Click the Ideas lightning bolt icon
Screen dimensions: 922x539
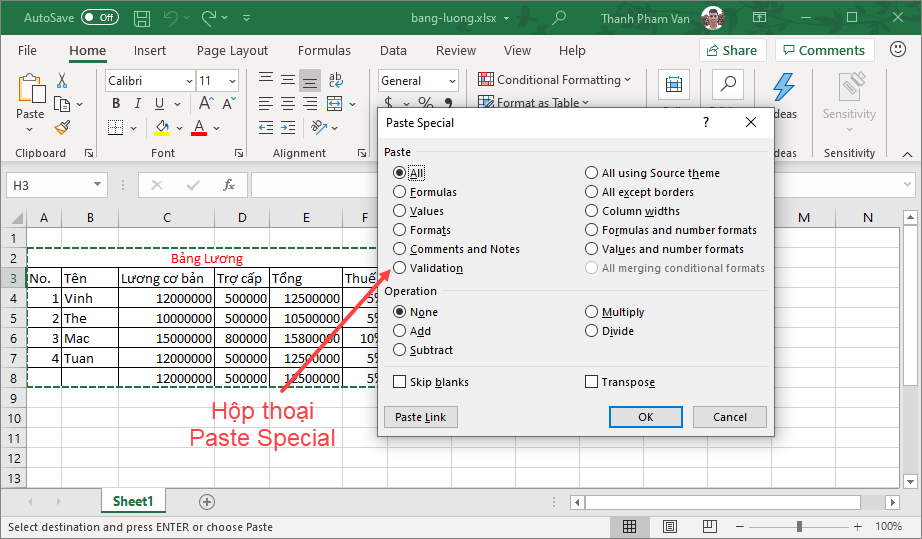(783, 87)
